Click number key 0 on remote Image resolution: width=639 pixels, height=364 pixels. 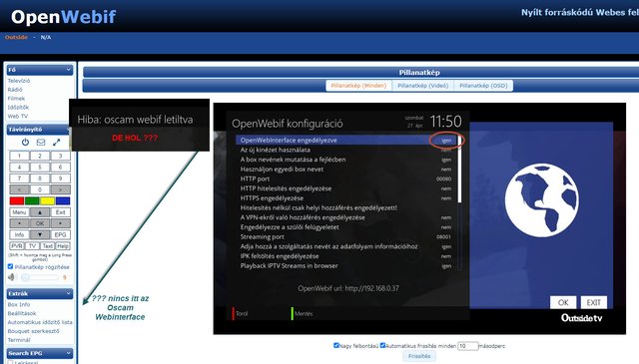40,189
